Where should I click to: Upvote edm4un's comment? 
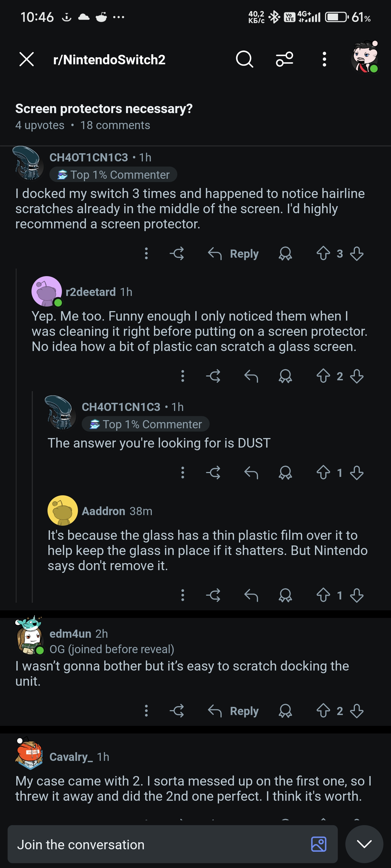pyautogui.click(x=323, y=711)
